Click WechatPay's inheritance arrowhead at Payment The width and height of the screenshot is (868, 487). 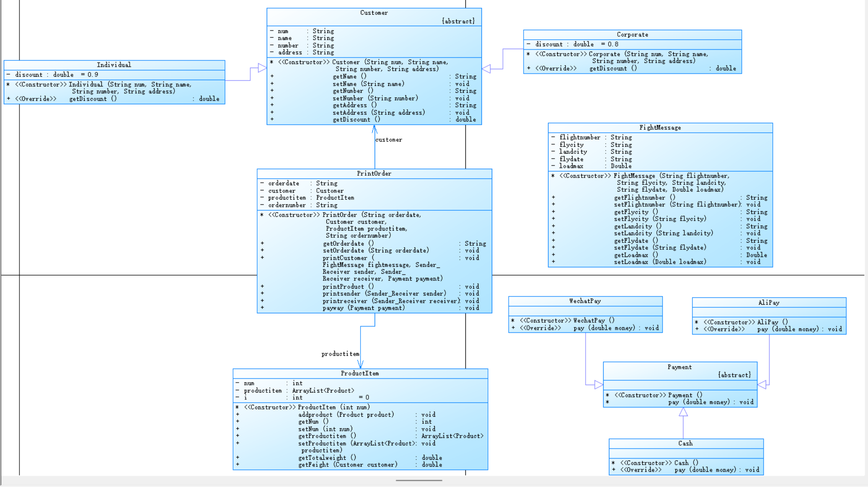[x=599, y=384]
